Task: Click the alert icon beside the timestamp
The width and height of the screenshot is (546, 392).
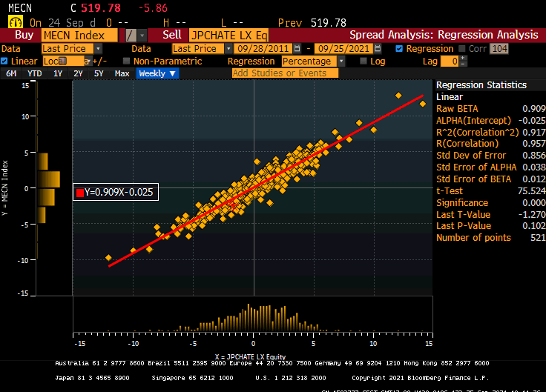Action: click(x=14, y=23)
